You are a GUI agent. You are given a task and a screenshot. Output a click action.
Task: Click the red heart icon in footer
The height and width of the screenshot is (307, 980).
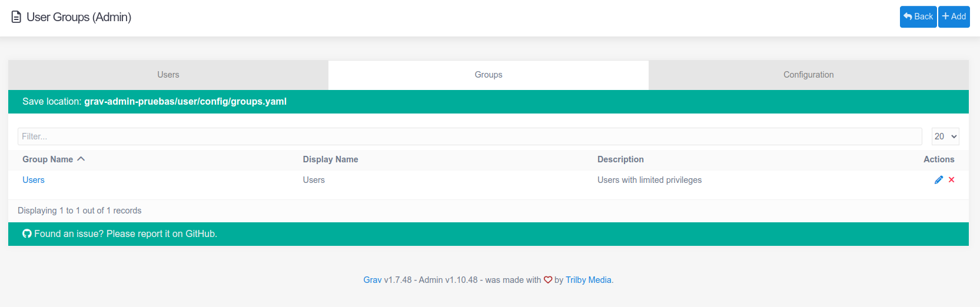[547, 280]
